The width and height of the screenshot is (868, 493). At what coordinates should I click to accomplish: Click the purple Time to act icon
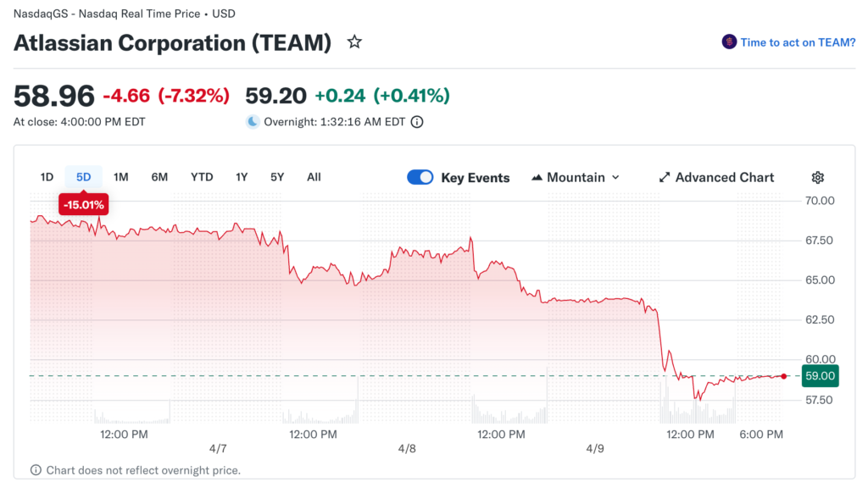[x=729, y=42]
